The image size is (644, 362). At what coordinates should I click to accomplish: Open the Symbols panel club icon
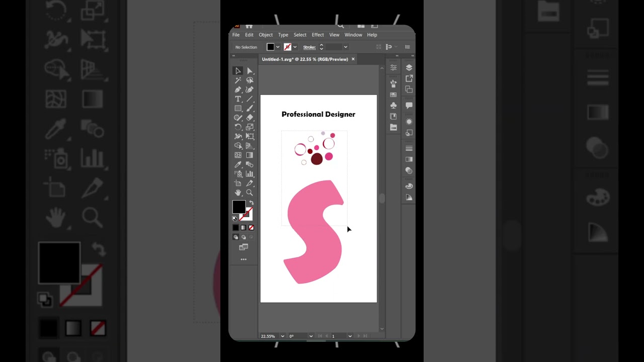[x=393, y=105]
